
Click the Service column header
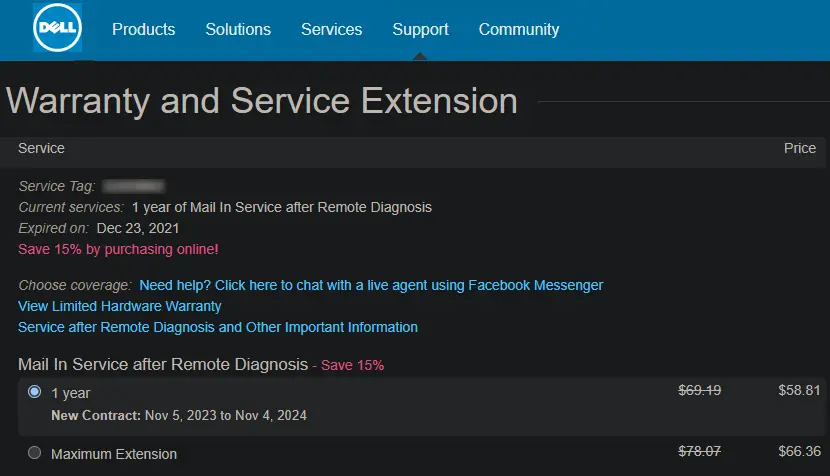pos(41,148)
